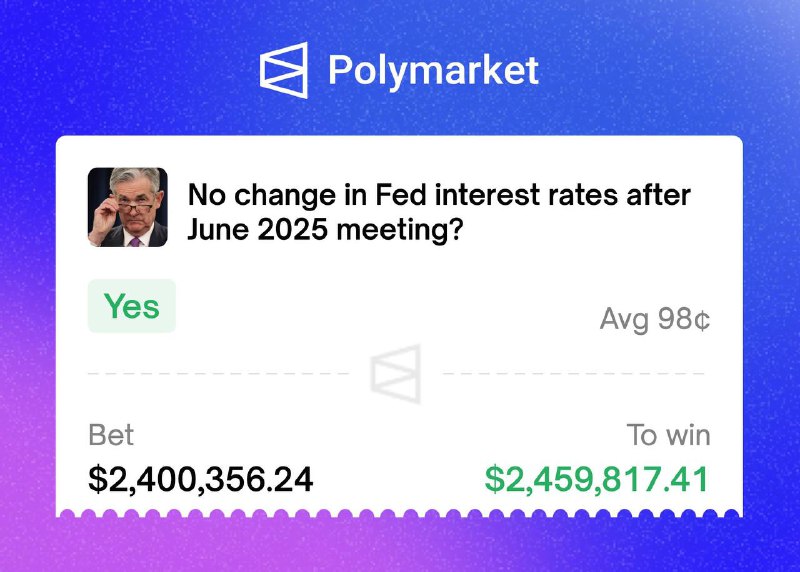
Task: Open the market thumbnail photo
Action: (128, 207)
